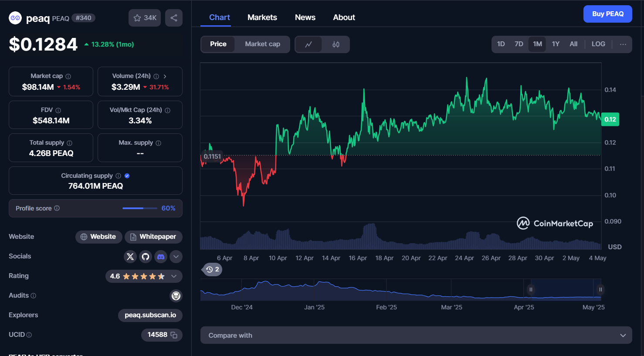Viewport: 644px width, 356px height.
Task: Expand the Compare with dropdown
Action: coord(416,335)
